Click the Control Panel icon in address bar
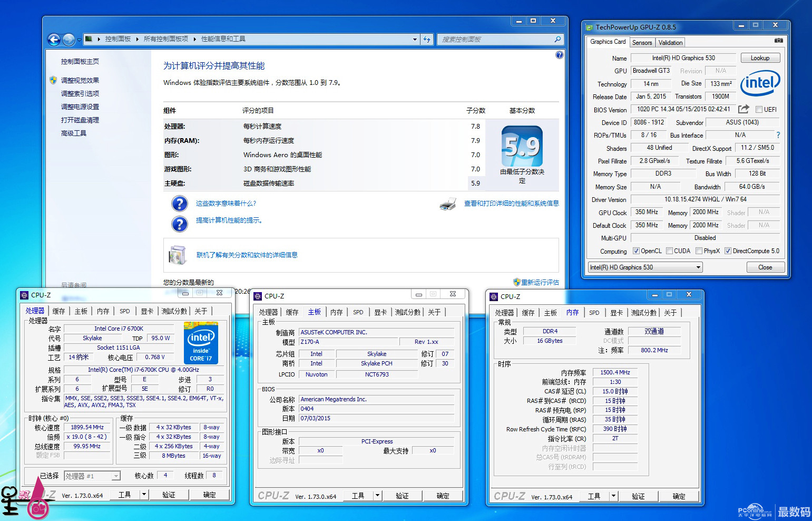 (x=89, y=39)
